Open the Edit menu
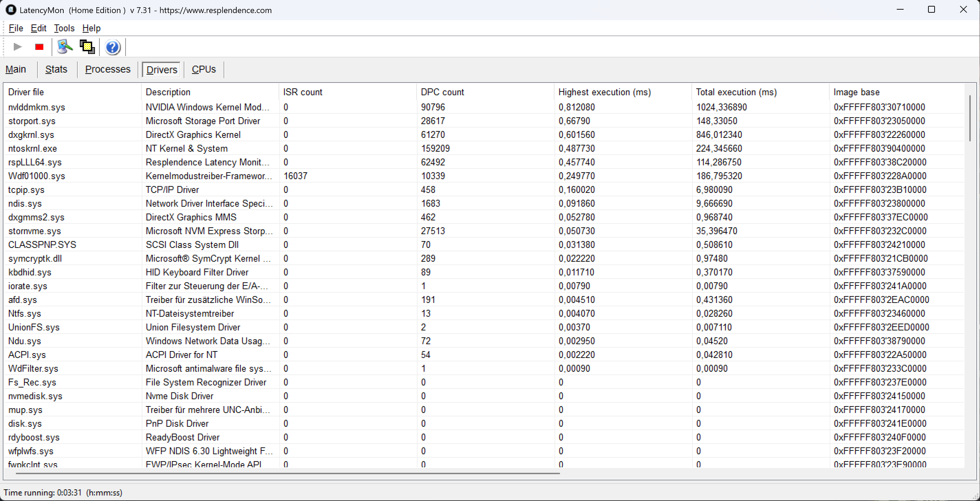 click(x=39, y=28)
